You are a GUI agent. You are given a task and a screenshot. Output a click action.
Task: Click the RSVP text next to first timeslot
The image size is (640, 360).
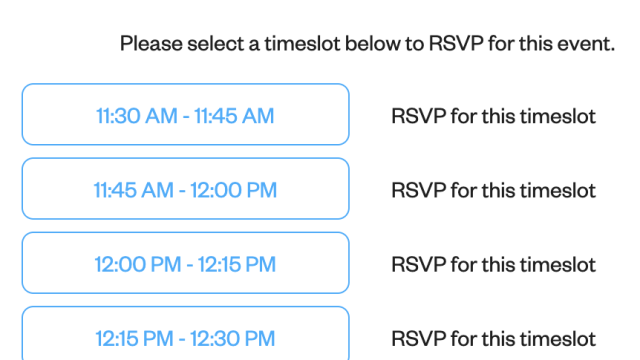493,116
